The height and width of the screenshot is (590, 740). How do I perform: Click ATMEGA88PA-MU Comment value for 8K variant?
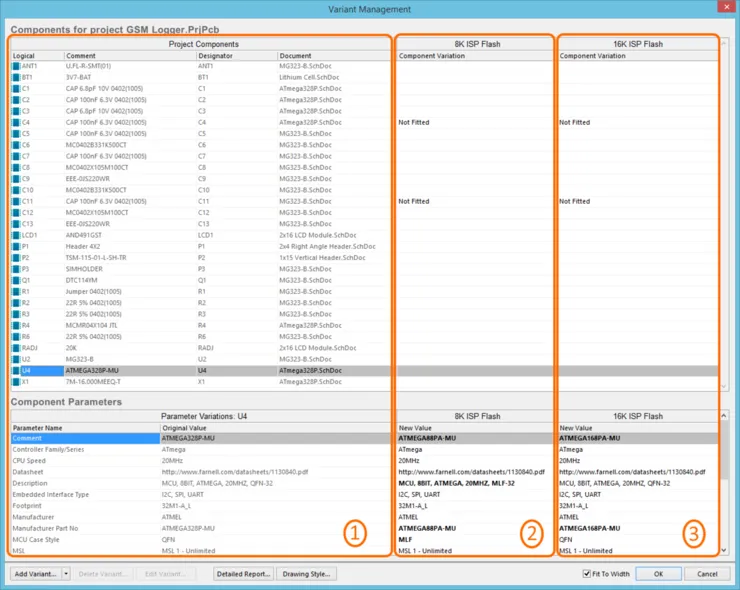coord(427,438)
